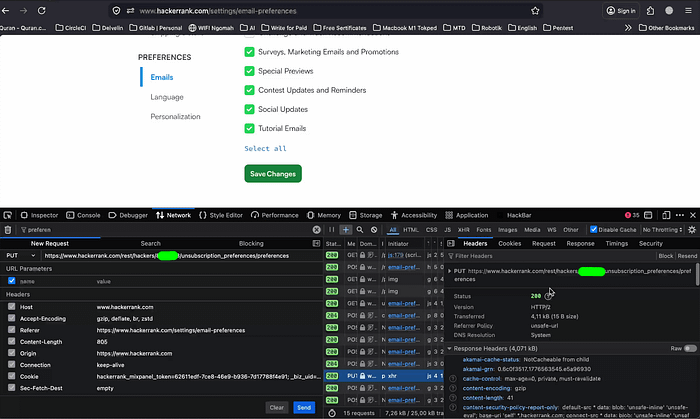
Task: Switch to the Response tab in request details
Action: (x=580, y=244)
